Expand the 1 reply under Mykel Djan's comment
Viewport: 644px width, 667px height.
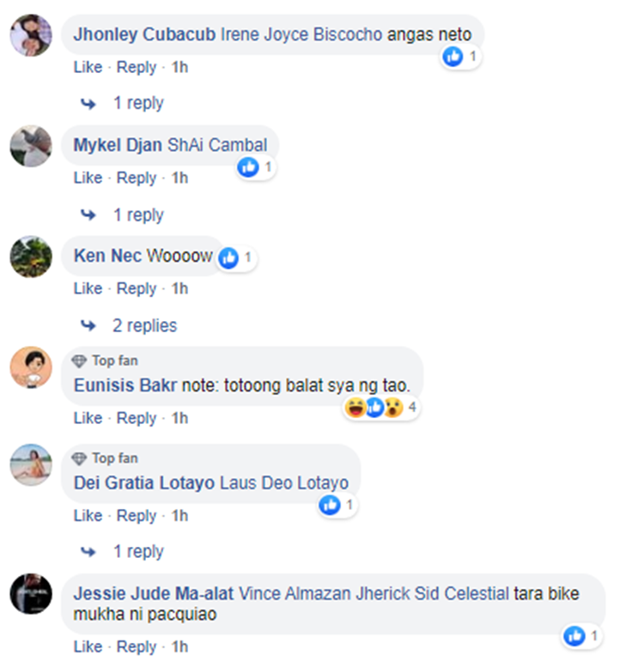click(x=138, y=215)
